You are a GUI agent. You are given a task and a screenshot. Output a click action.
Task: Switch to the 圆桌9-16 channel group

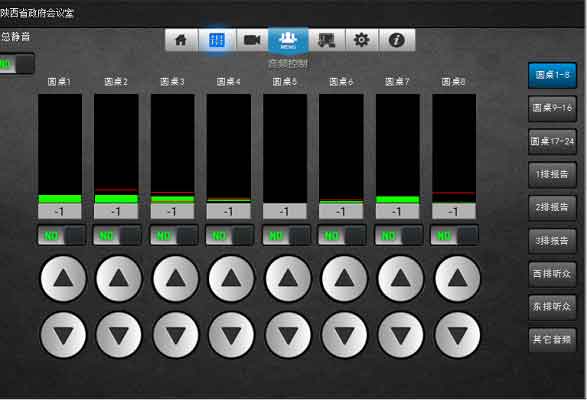coord(552,109)
